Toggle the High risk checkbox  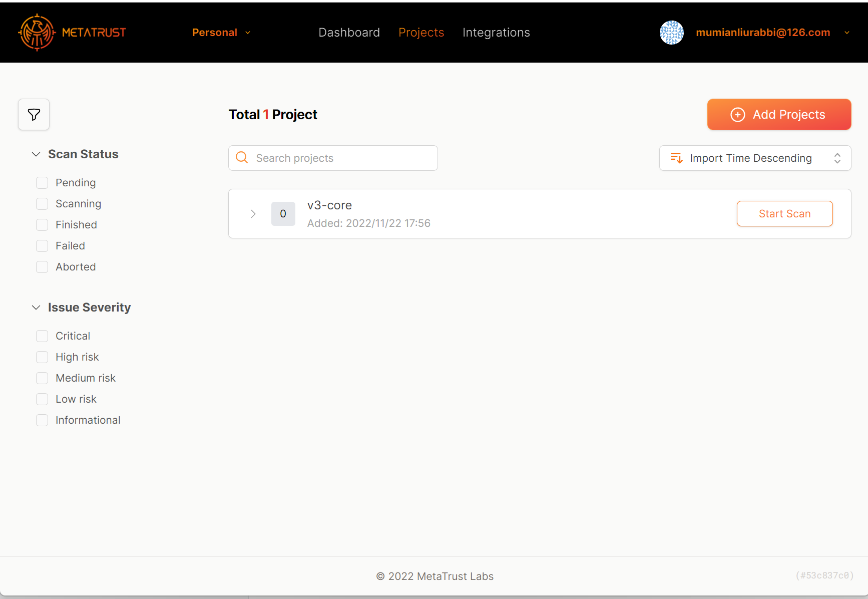[42, 357]
